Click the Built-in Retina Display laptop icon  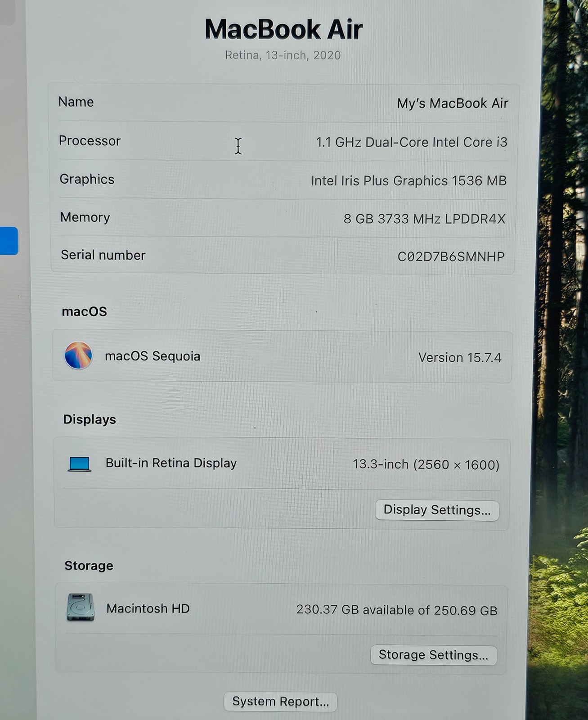80,463
